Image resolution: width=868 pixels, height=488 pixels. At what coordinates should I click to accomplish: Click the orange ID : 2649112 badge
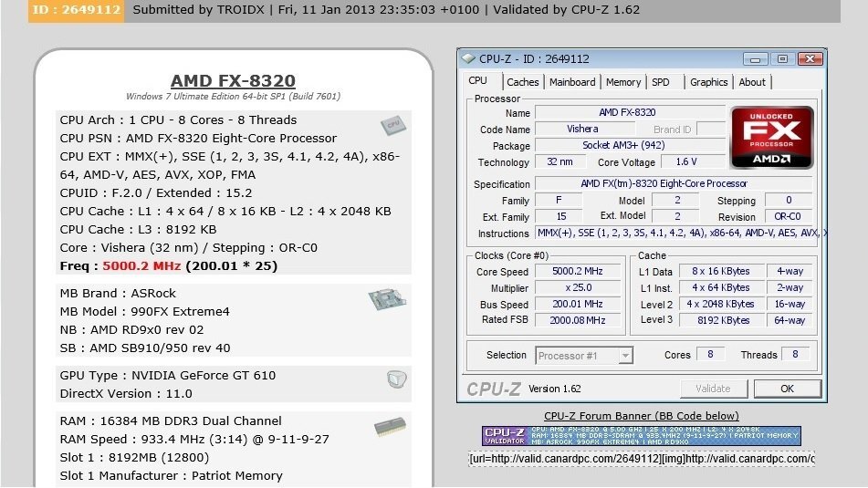point(77,10)
